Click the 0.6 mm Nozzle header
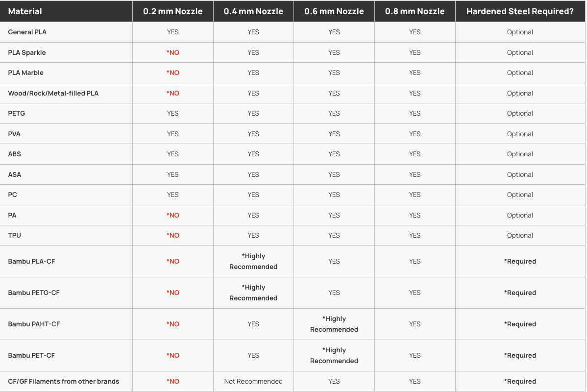This screenshot has width=587, height=392. tap(334, 11)
